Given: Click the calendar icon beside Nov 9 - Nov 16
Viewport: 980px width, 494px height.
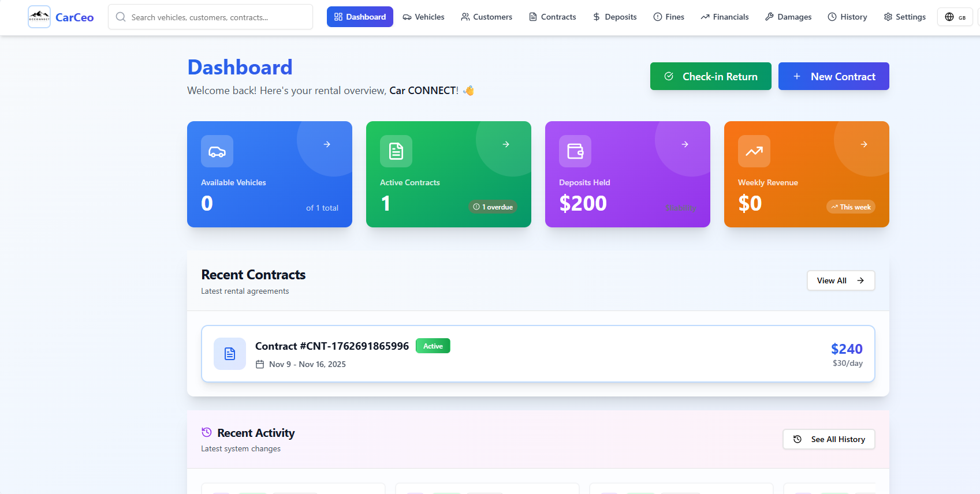Looking at the screenshot, I should (260, 364).
